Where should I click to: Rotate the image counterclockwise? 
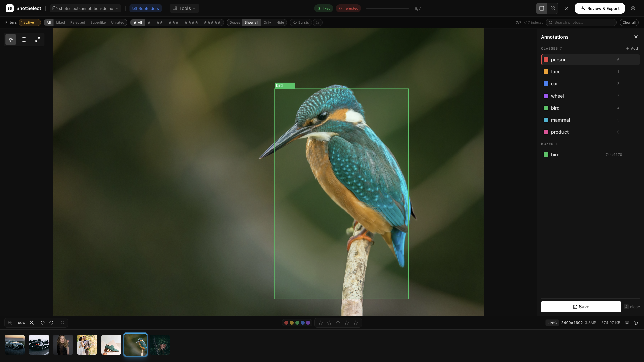click(42, 323)
